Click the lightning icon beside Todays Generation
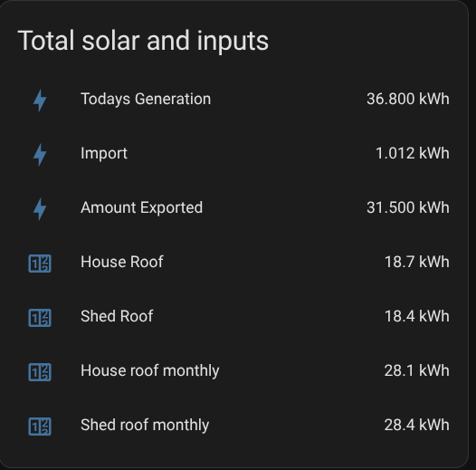 tap(40, 101)
